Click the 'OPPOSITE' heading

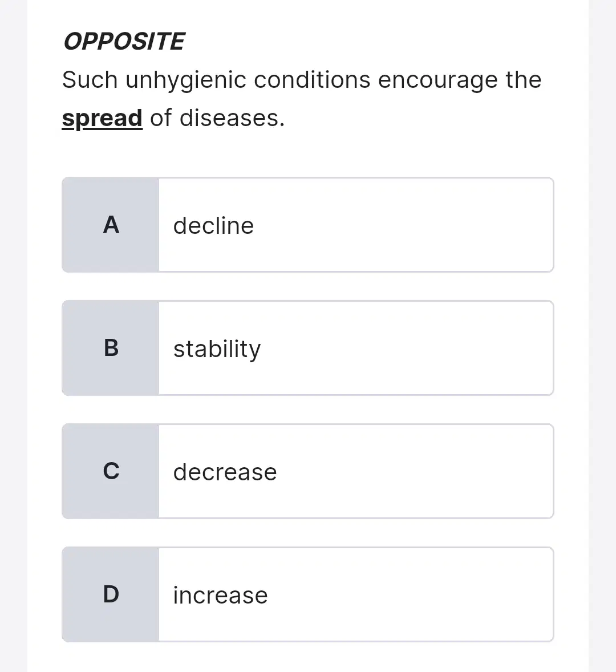point(124,42)
